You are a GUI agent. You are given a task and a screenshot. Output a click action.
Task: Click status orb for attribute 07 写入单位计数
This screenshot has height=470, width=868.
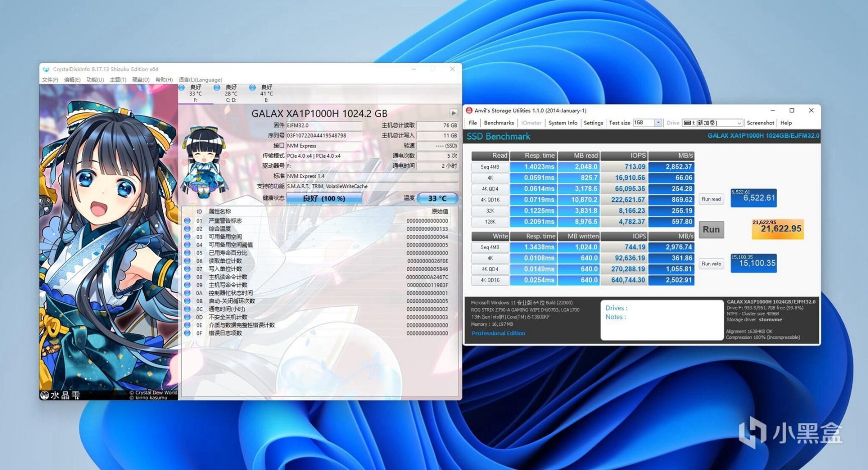coord(187,269)
